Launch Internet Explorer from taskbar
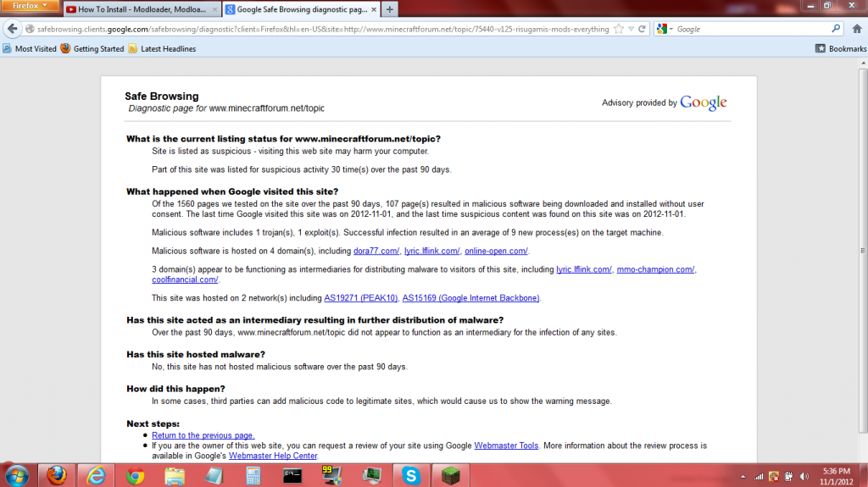Image resolution: width=868 pixels, height=487 pixels. coord(96,475)
